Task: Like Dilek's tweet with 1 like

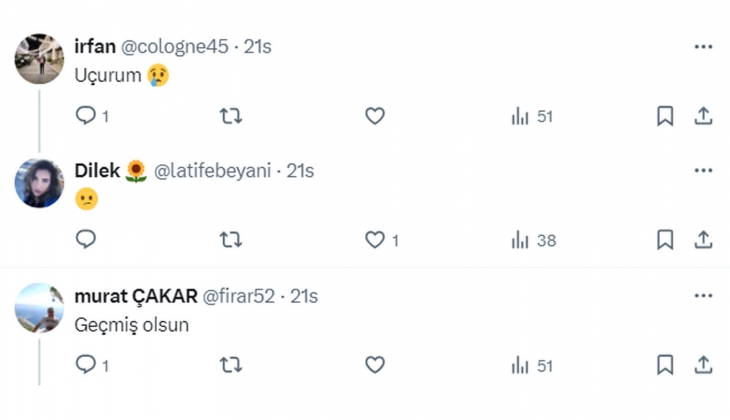Action: click(x=375, y=240)
